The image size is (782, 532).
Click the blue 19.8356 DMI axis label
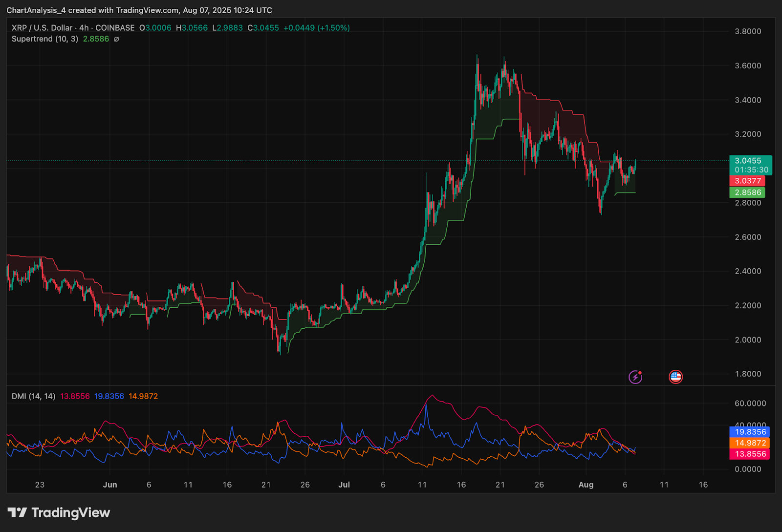click(750, 432)
